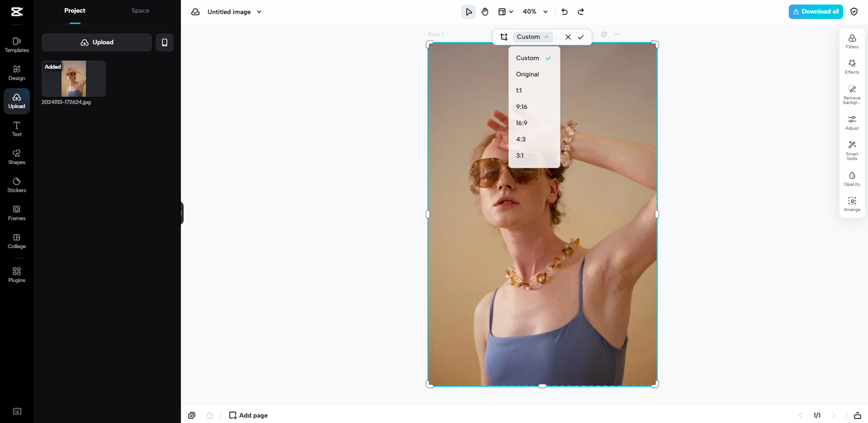Activate the Hand tool
Image resolution: width=868 pixels, height=423 pixels.
coord(485,12)
